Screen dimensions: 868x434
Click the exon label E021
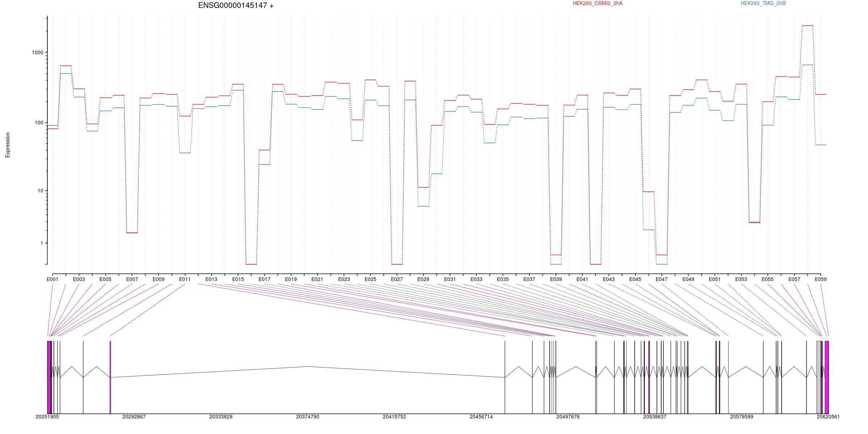point(317,279)
